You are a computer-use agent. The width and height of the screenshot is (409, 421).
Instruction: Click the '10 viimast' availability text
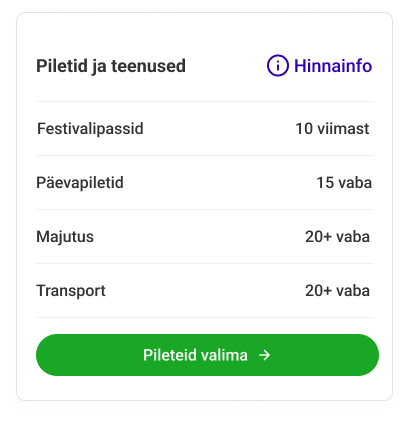click(332, 129)
